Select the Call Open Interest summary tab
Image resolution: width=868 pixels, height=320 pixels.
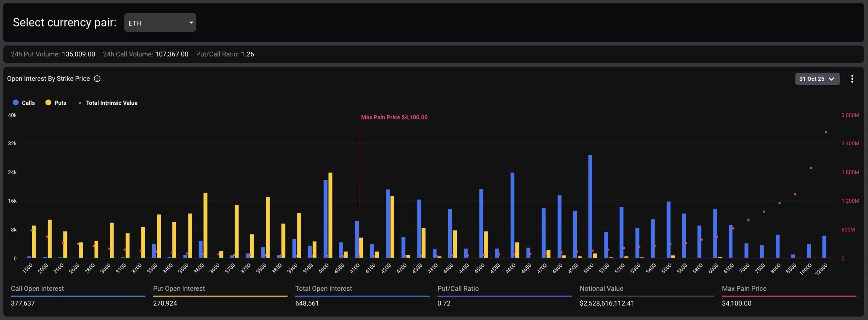pyautogui.click(x=37, y=288)
